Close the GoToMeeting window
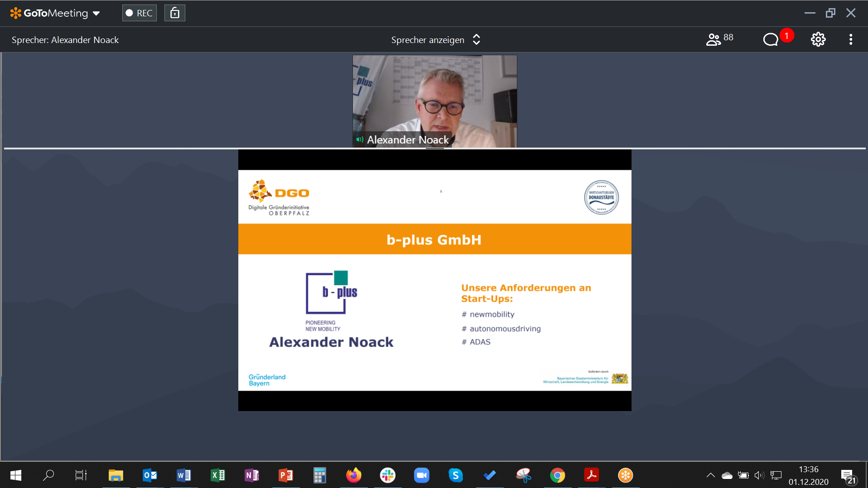The height and width of the screenshot is (488, 868). (851, 13)
